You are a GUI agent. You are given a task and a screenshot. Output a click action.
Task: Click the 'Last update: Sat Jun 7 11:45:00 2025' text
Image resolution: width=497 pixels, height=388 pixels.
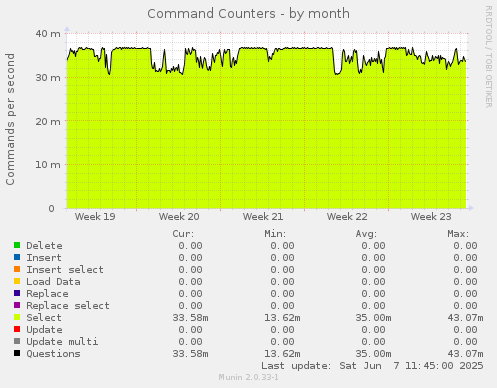(x=372, y=366)
